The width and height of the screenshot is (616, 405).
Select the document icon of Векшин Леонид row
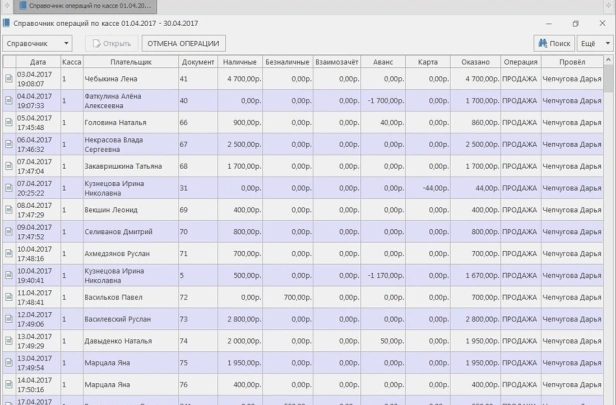click(x=9, y=210)
